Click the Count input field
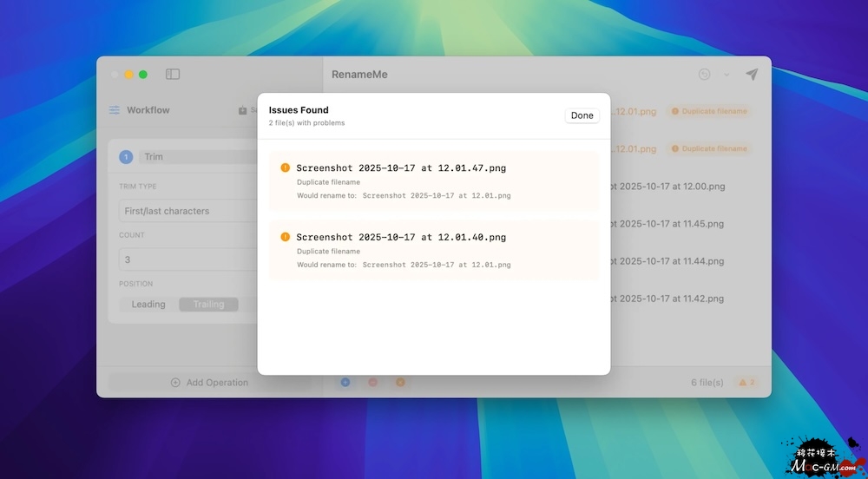Screen dimensions: 868x479 pyautogui.click(x=187, y=259)
